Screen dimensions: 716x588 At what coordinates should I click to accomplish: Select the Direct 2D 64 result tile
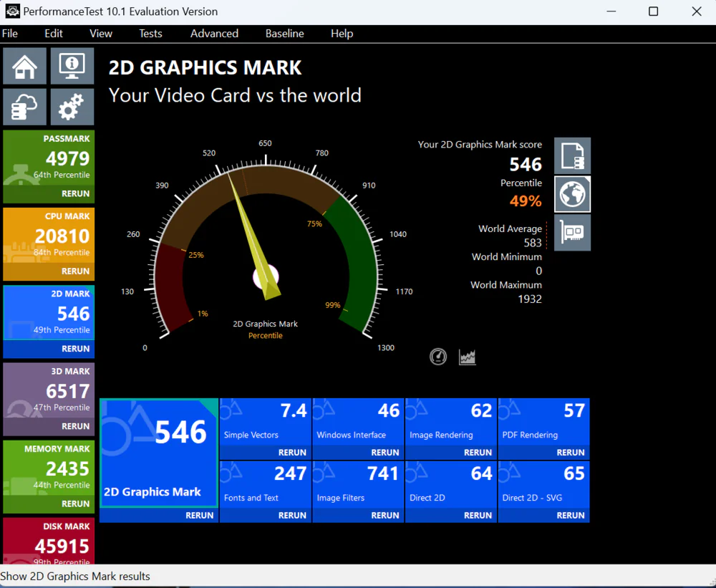(x=450, y=485)
